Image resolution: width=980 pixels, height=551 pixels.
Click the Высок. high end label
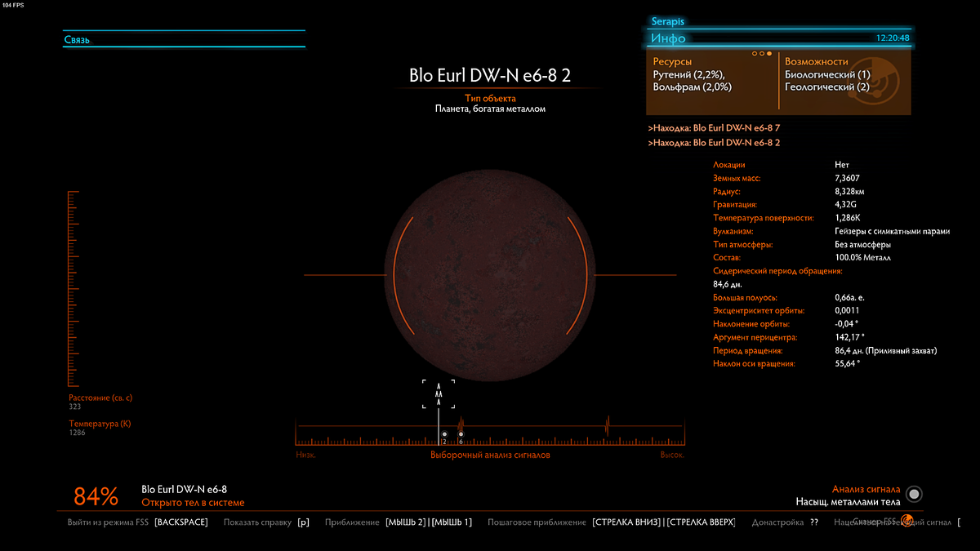(x=672, y=455)
